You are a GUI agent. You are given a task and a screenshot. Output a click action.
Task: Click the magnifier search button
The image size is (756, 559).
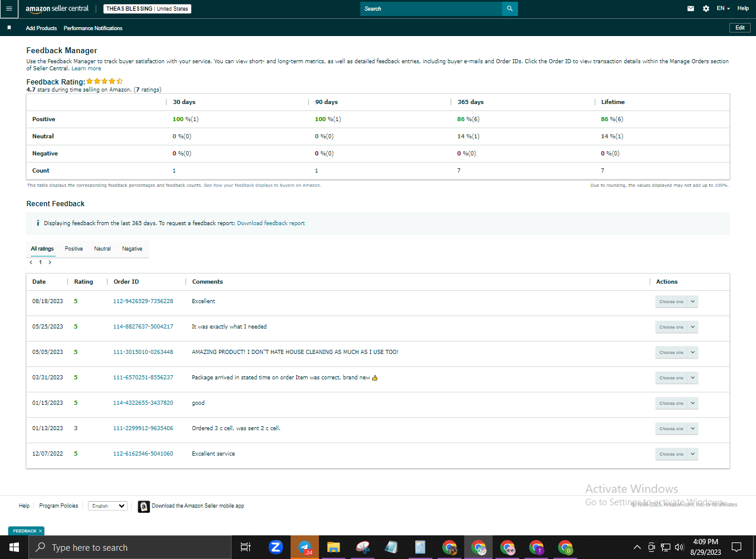click(x=510, y=9)
